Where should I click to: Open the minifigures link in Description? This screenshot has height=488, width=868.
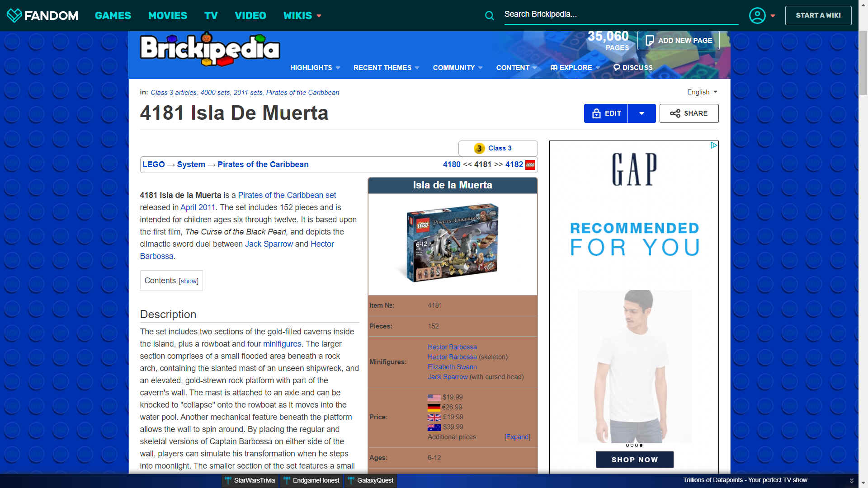tap(282, 344)
